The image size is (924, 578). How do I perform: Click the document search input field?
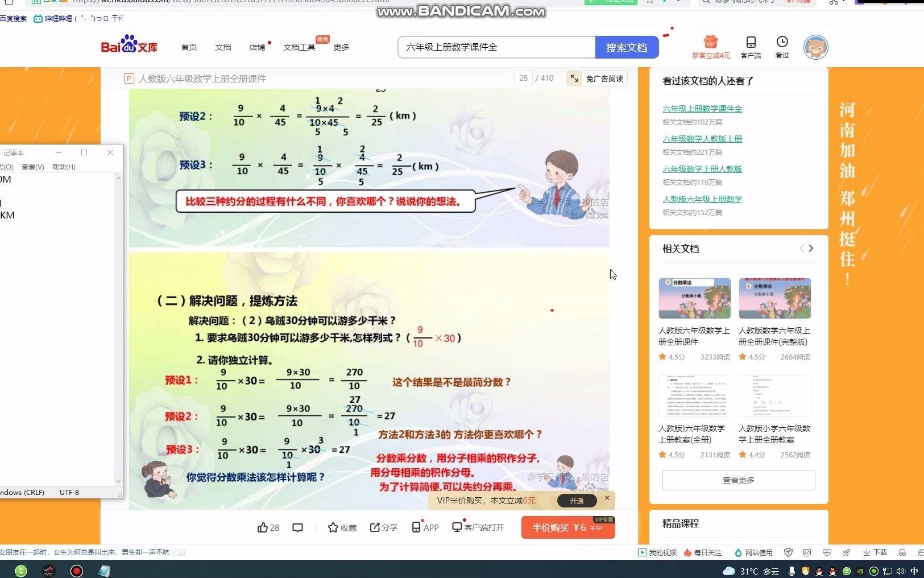[x=497, y=47]
